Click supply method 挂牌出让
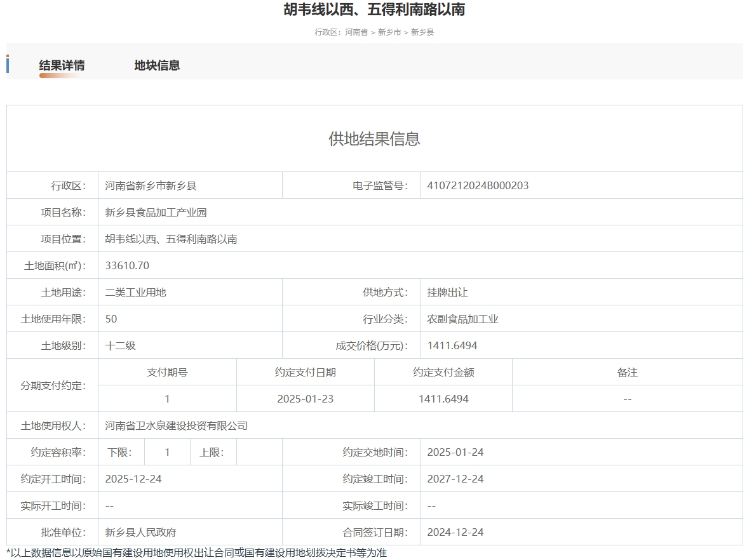This screenshot has height=560, width=747. coord(447,292)
